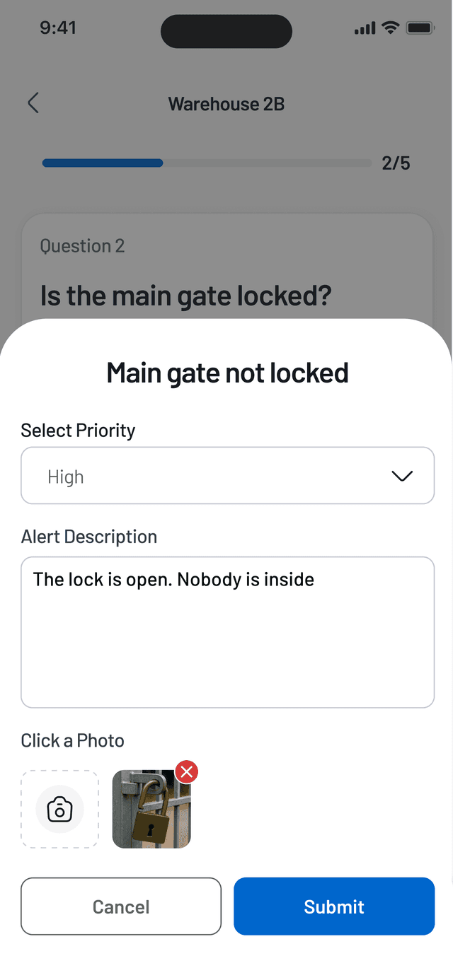Open the camera to add a photo
The height and width of the screenshot is (980, 453).
tap(59, 809)
